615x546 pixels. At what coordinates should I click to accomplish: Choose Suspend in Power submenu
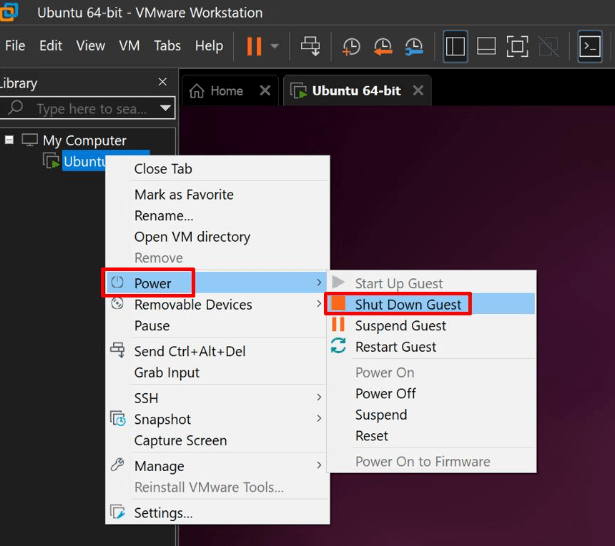431,415
